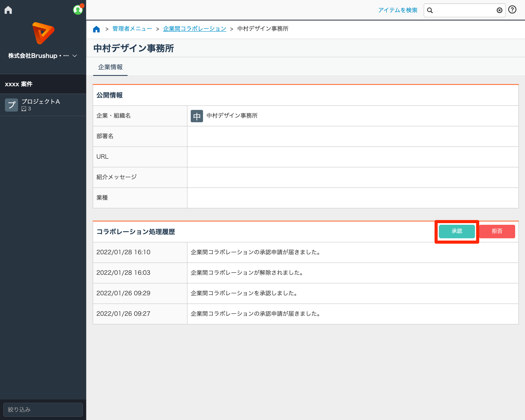The width and height of the screenshot is (525, 420).
Task: Expand the 株式会社Brushup company dropdown chevron
Action: click(75, 56)
